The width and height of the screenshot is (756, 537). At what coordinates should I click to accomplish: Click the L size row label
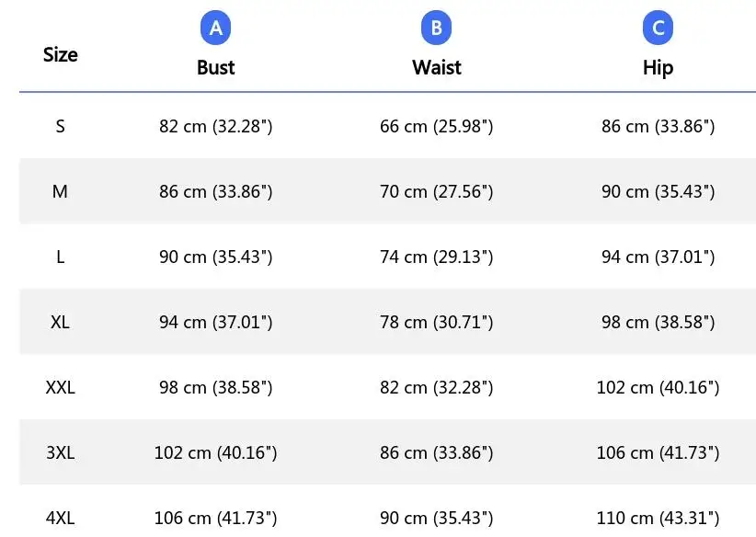[61, 257]
